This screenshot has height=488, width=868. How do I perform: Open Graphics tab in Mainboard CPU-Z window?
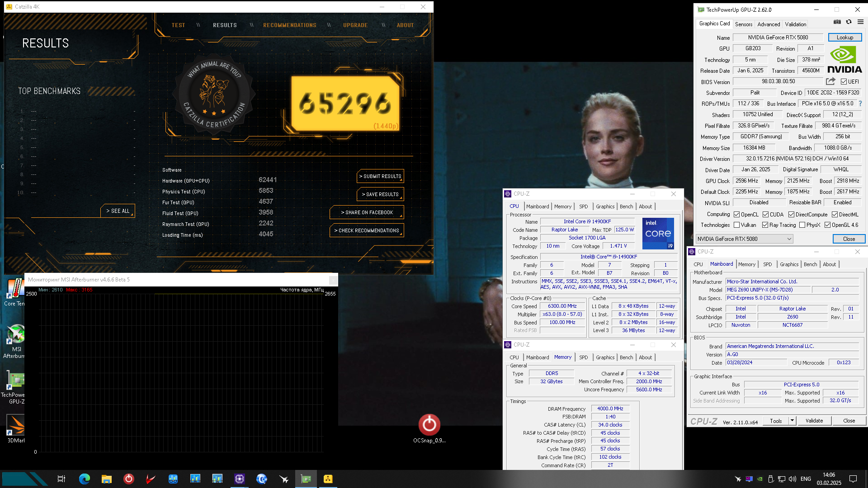[789, 264]
